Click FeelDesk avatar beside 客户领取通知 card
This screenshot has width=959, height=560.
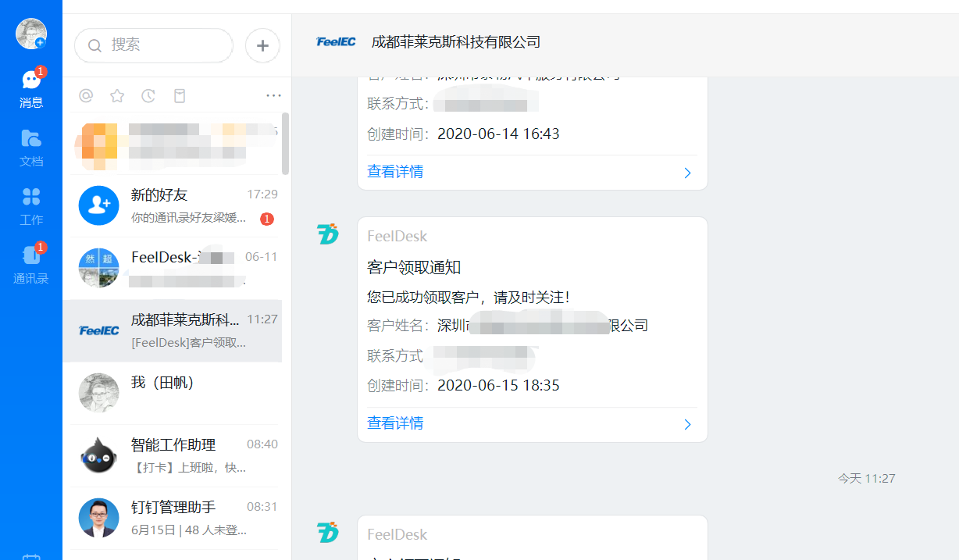(328, 234)
